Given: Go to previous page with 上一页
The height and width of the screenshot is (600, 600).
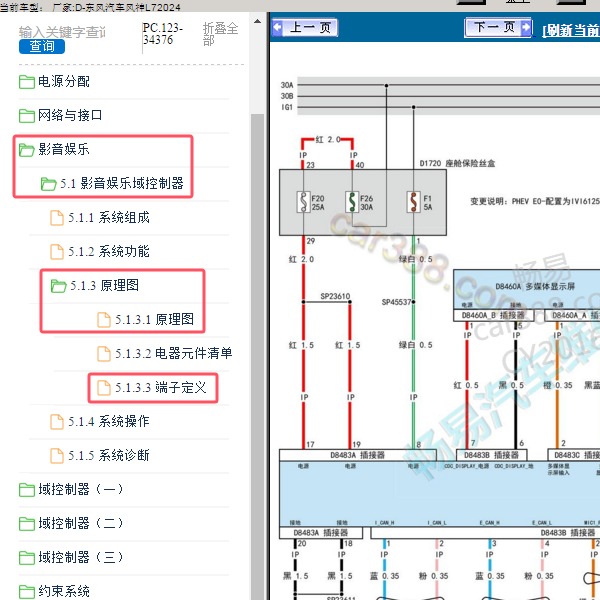Looking at the screenshot, I should [305, 28].
